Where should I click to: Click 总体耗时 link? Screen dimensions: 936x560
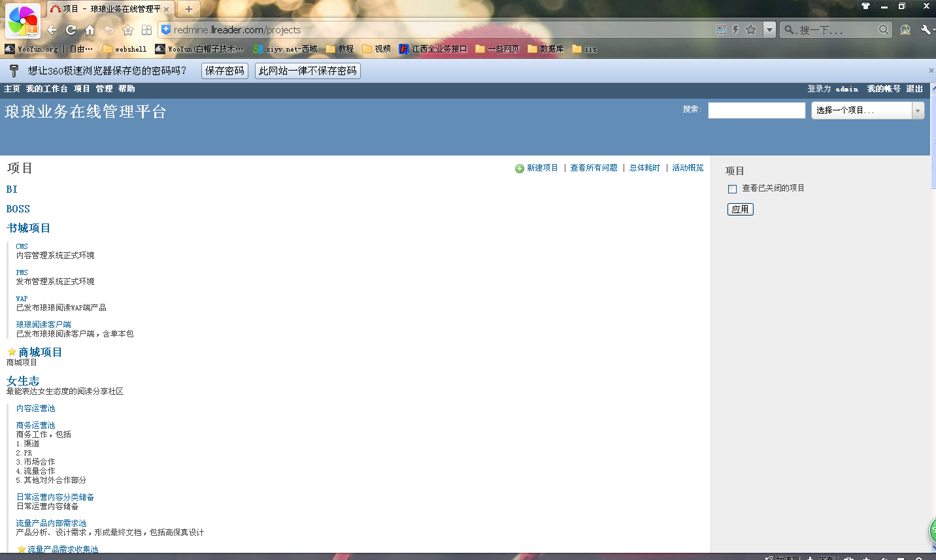click(x=644, y=168)
